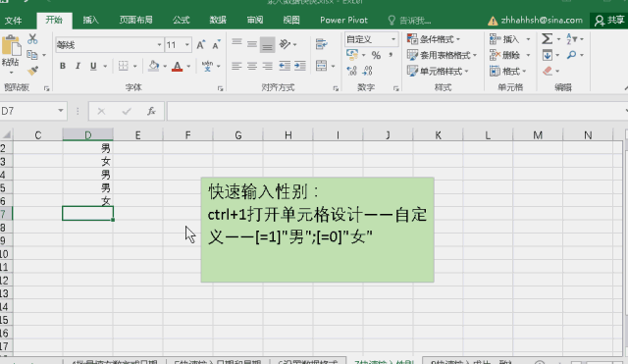Screen dimensions: 628x364
Task: Increase indent
Action: (300, 66)
